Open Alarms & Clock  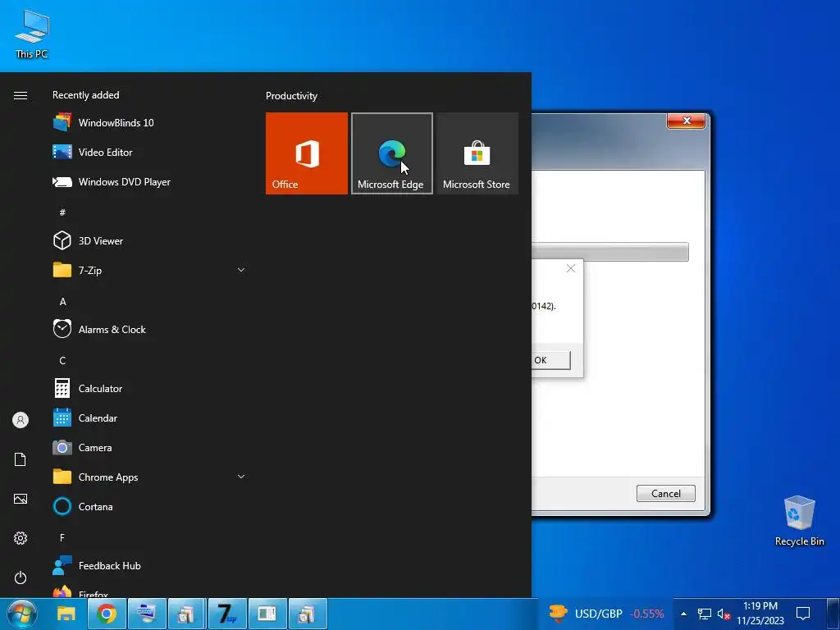click(149, 330)
